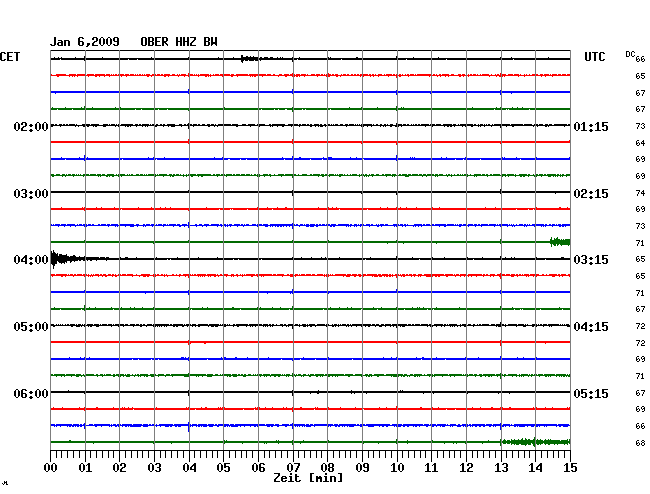Click the "Jan 6,2009" date header
The width and height of the screenshot is (650, 494).
click(85, 42)
